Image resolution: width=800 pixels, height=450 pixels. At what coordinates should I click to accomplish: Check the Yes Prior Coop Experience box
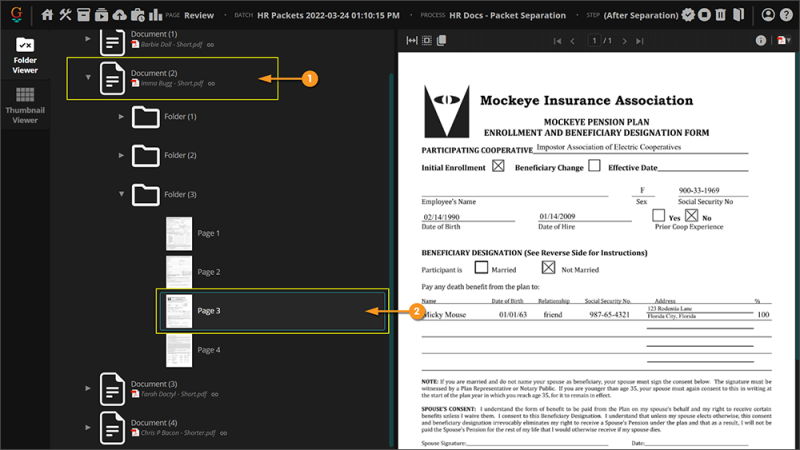point(658,215)
